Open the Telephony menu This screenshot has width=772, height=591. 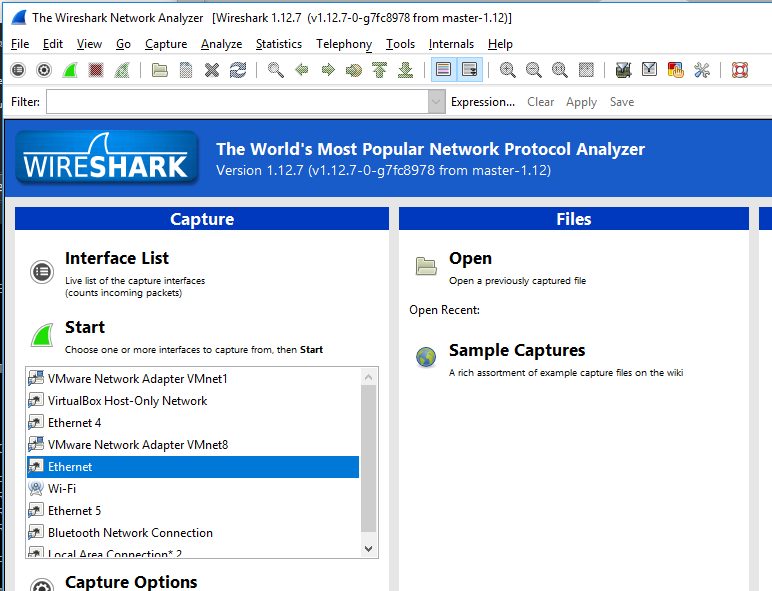(344, 44)
